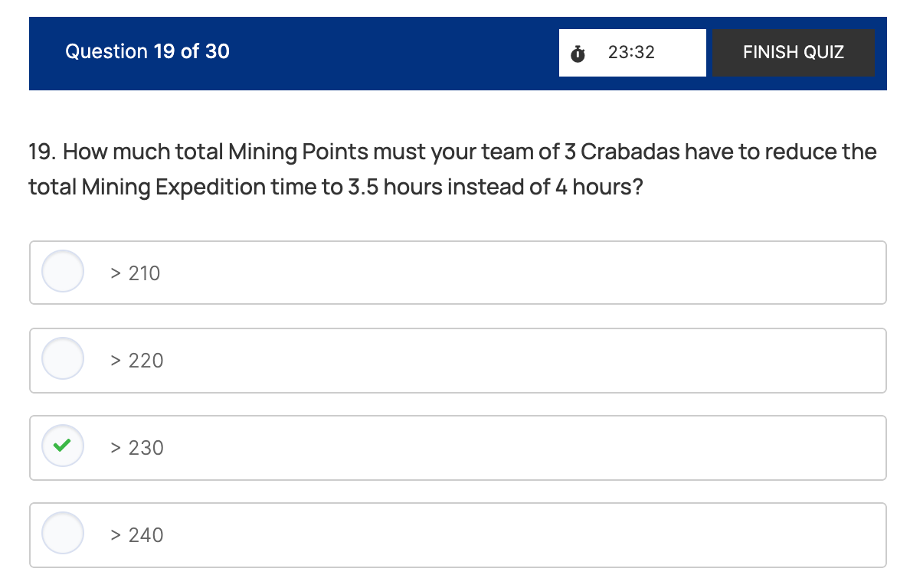This screenshot has width=910, height=588.
Task: Click the Question 19 of 30 heading
Action: coord(147,51)
